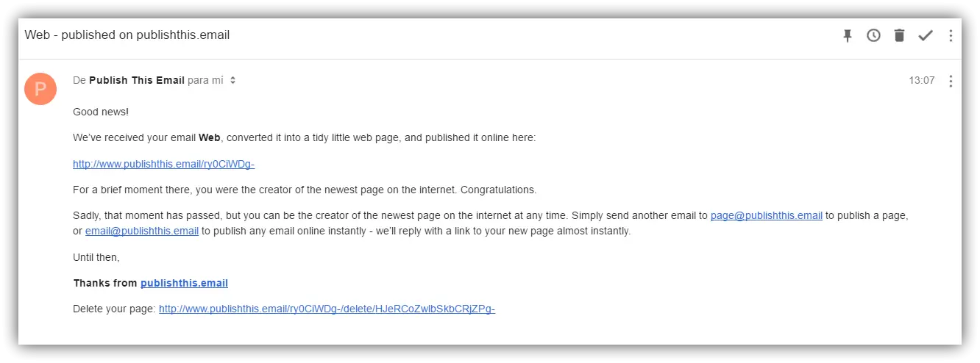Delete email with the trash icon
Image resolution: width=980 pixels, height=363 pixels.
click(x=899, y=35)
